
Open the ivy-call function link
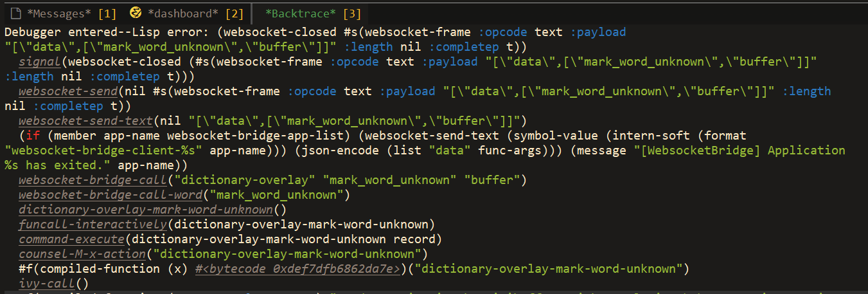coord(47,283)
